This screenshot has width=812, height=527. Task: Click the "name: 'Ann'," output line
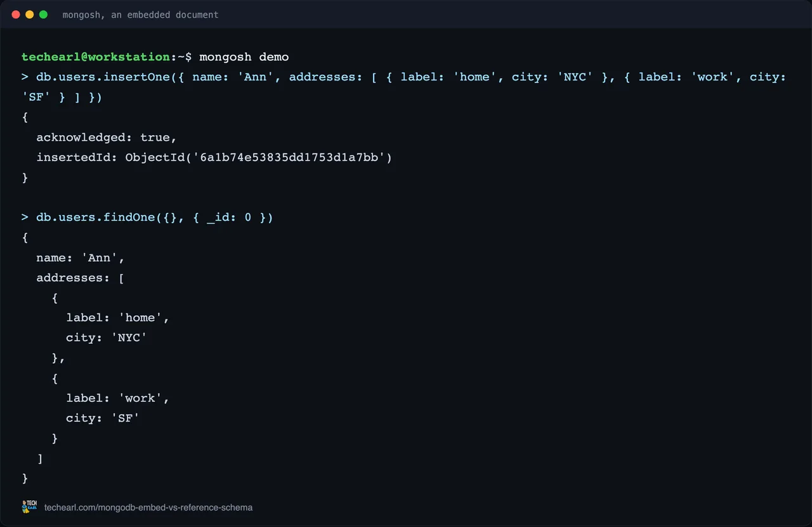[81, 258]
